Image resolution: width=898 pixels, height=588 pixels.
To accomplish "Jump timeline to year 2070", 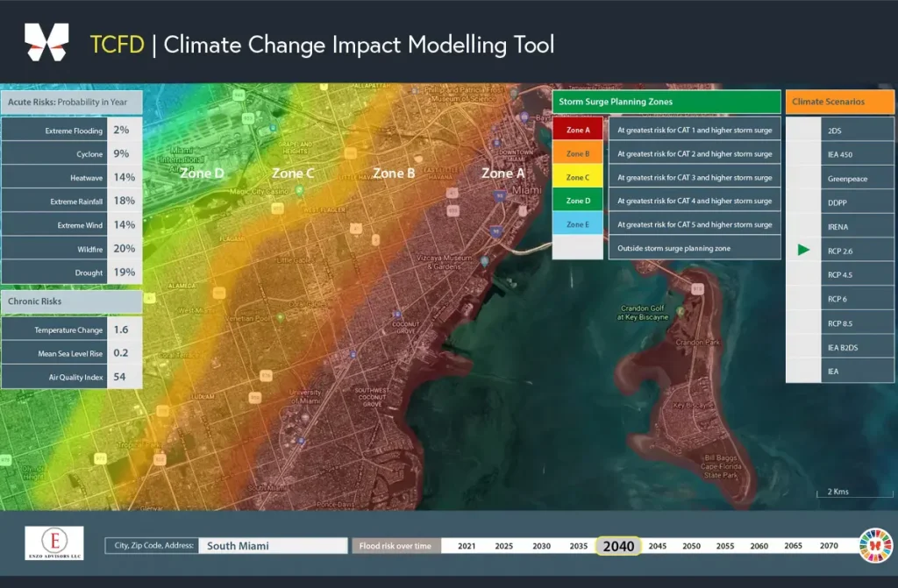I will tap(829, 546).
